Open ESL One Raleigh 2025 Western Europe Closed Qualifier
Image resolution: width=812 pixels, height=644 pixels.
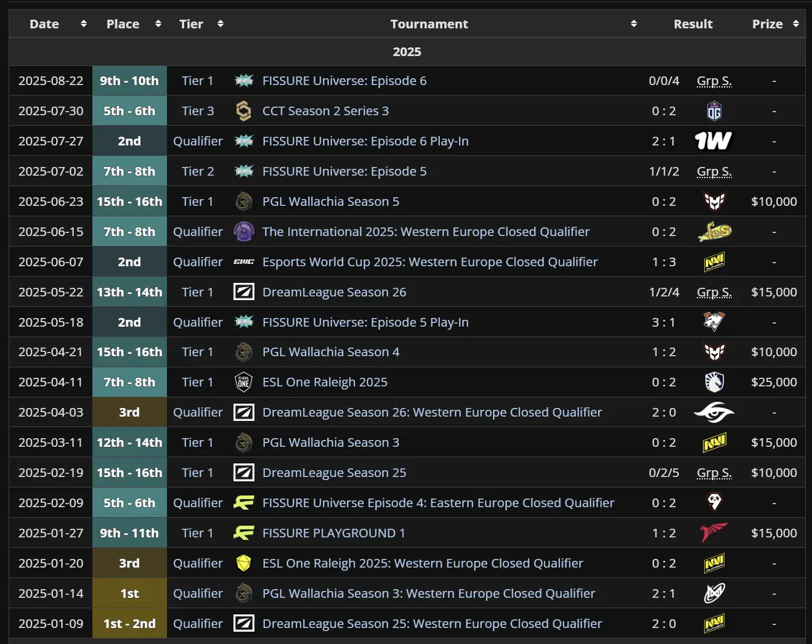[423, 563]
